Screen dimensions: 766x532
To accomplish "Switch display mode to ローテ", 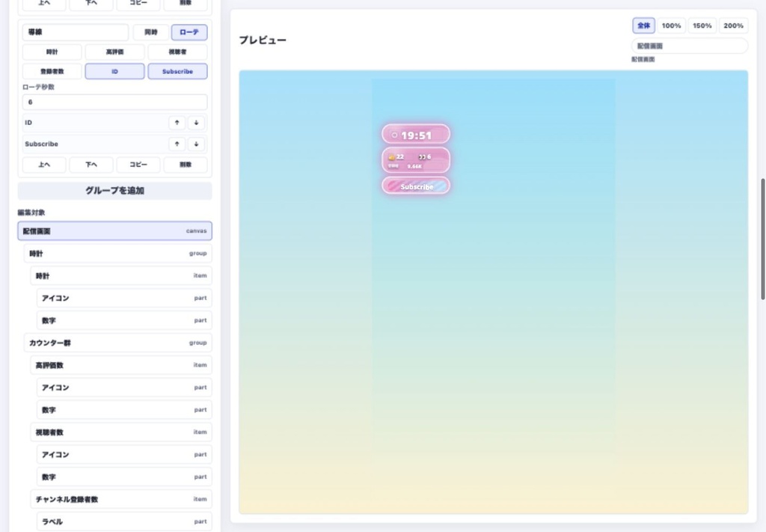I will point(189,32).
